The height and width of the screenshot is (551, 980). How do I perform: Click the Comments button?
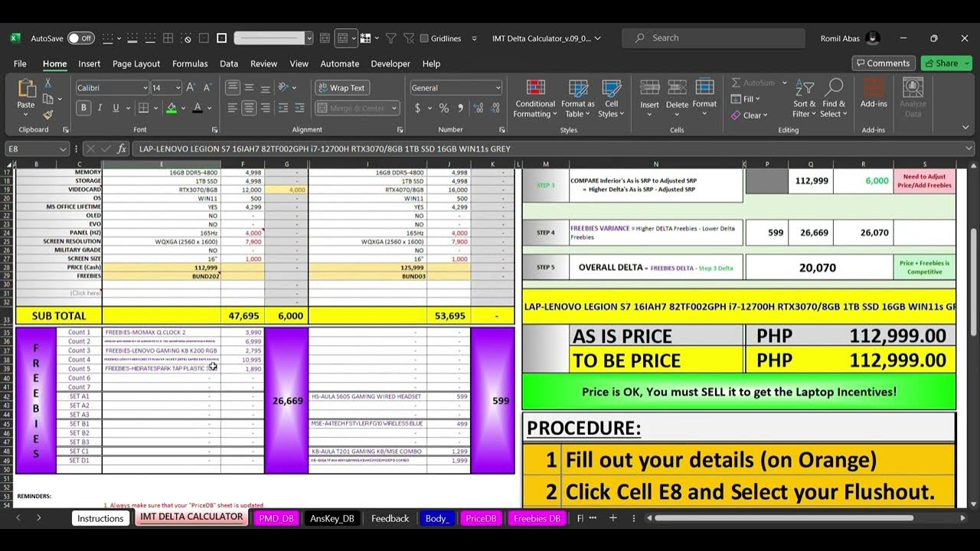[883, 64]
